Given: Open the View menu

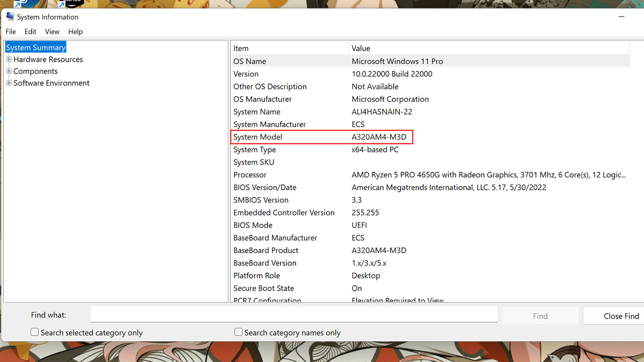Looking at the screenshot, I should pyautogui.click(x=52, y=32).
